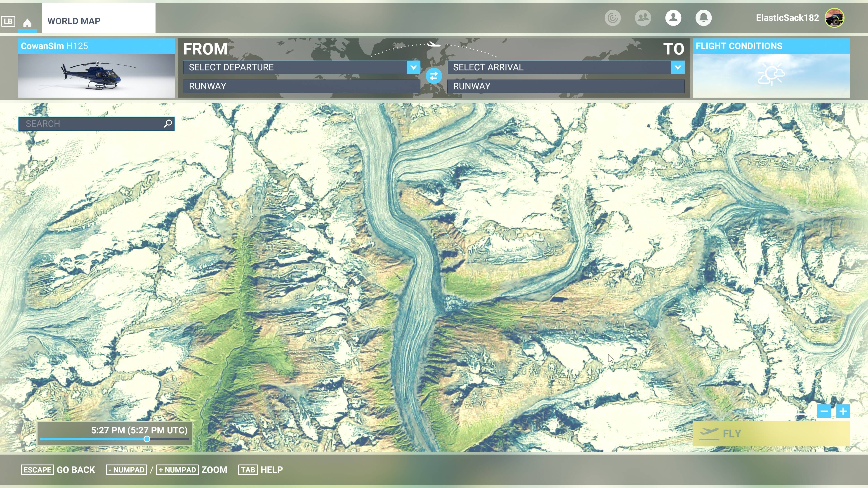Go to the home screen icon
Image resolution: width=868 pixels, height=488 pixels.
[27, 23]
